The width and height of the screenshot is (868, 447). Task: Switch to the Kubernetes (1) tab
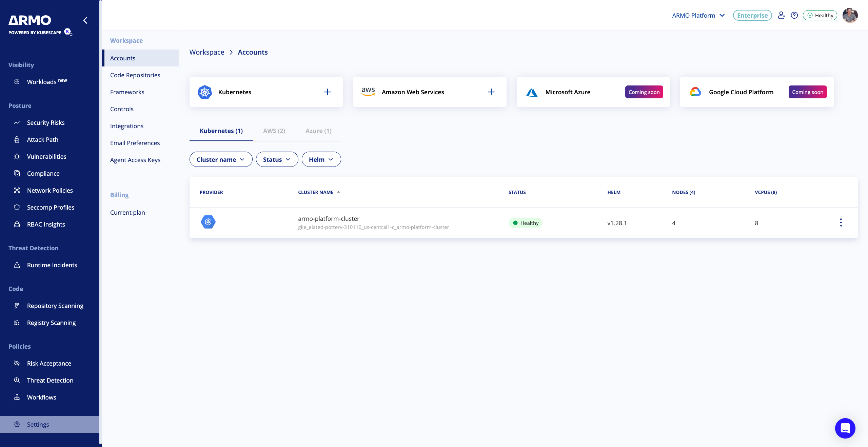221,131
